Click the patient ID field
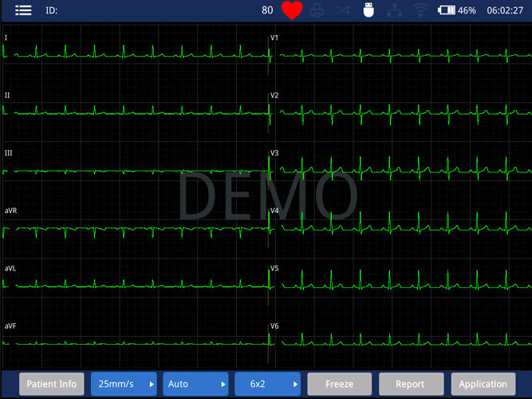Viewport: 532px width, 399px height. [x=51, y=10]
